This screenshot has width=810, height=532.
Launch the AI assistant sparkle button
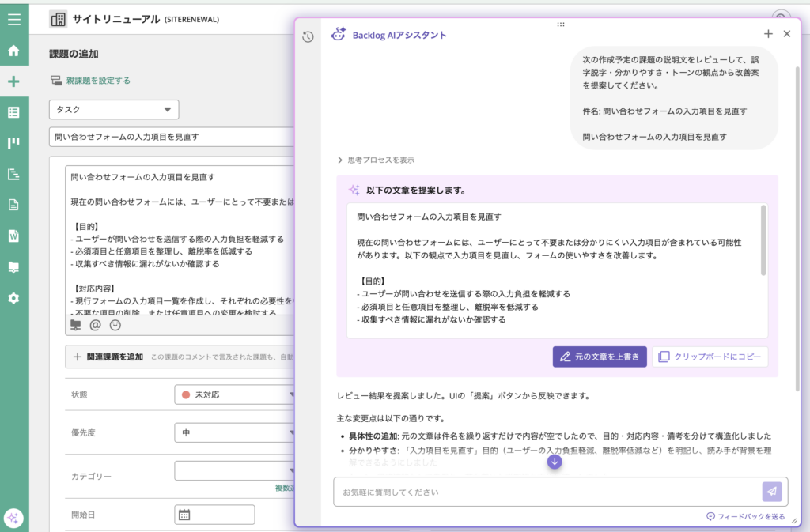[13, 518]
